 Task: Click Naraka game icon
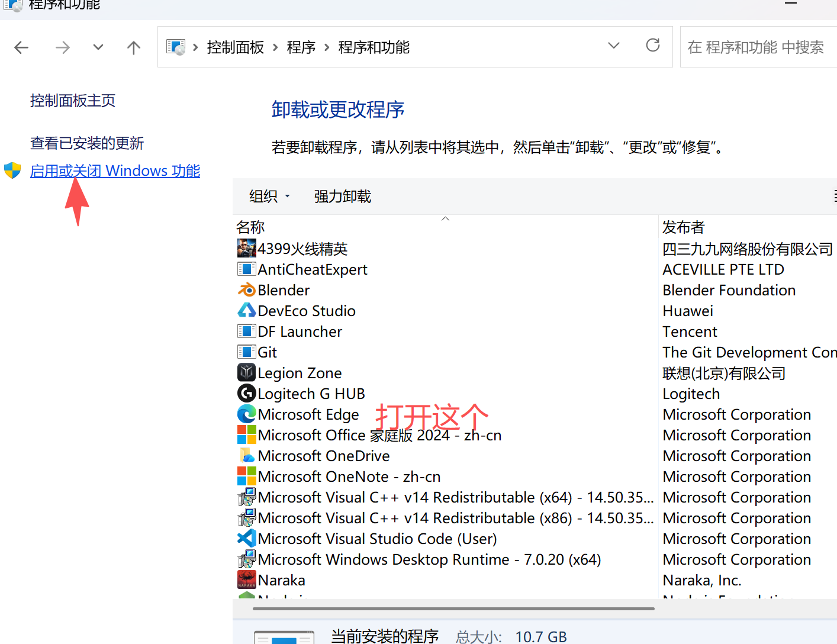tap(247, 579)
